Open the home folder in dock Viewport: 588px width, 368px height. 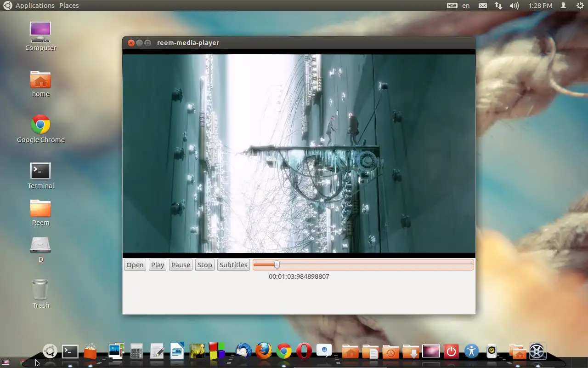[x=350, y=351]
